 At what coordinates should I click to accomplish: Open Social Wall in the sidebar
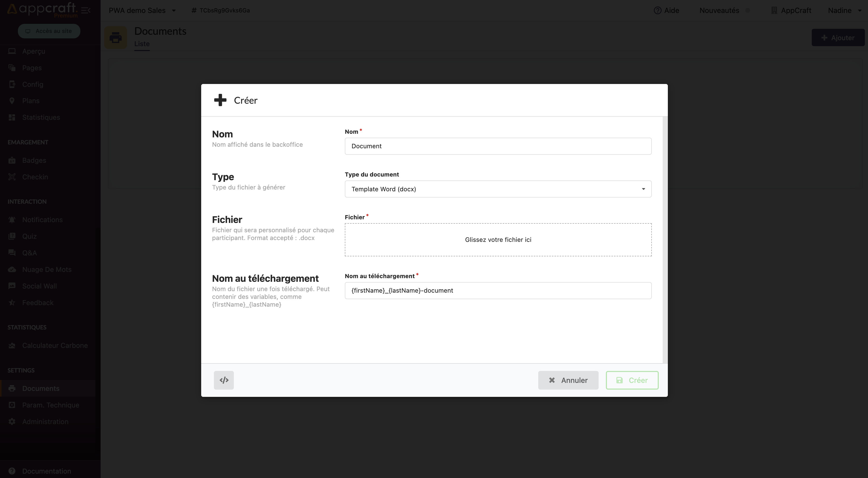39,286
